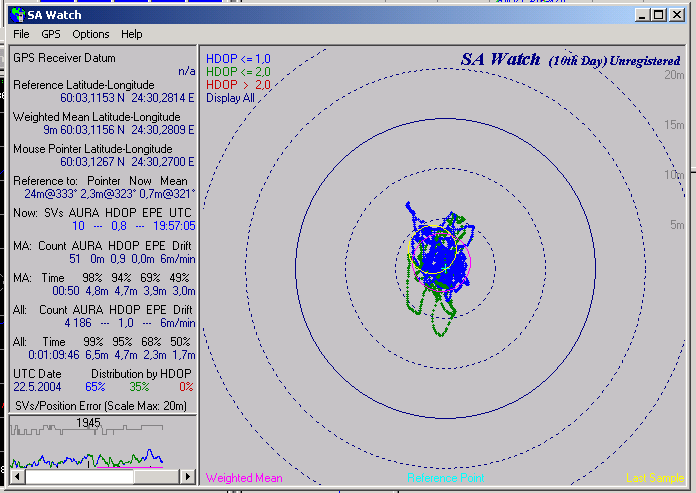
Task: Open the File menu
Action: pos(21,34)
